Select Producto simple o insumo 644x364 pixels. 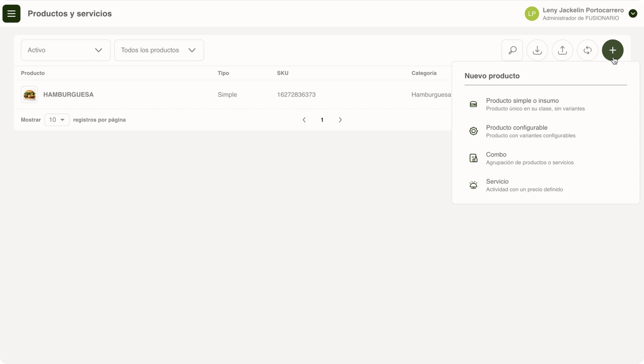pos(522,101)
